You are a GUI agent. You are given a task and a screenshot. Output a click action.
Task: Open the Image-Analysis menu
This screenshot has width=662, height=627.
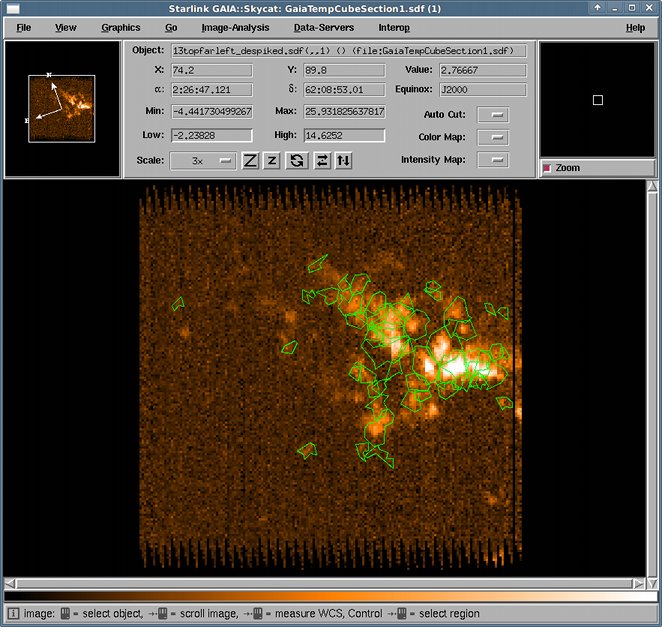[235, 27]
